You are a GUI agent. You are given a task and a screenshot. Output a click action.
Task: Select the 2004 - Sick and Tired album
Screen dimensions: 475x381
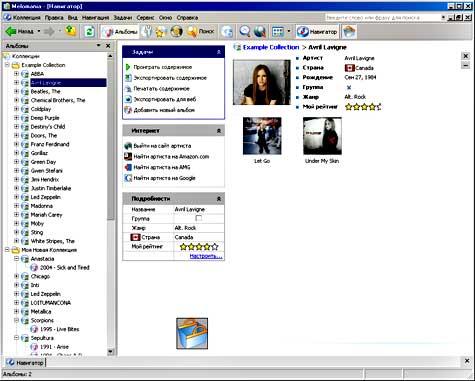[65, 267]
